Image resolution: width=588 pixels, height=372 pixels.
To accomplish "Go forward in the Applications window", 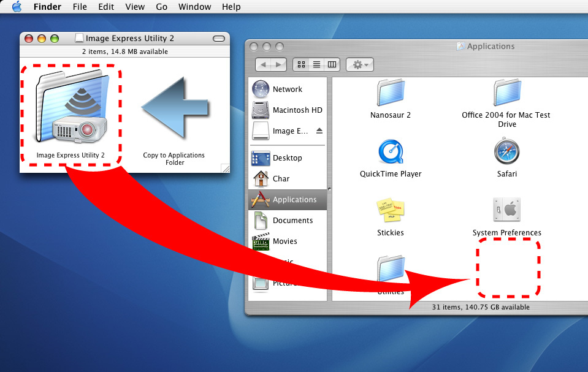I will pyautogui.click(x=278, y=64).
